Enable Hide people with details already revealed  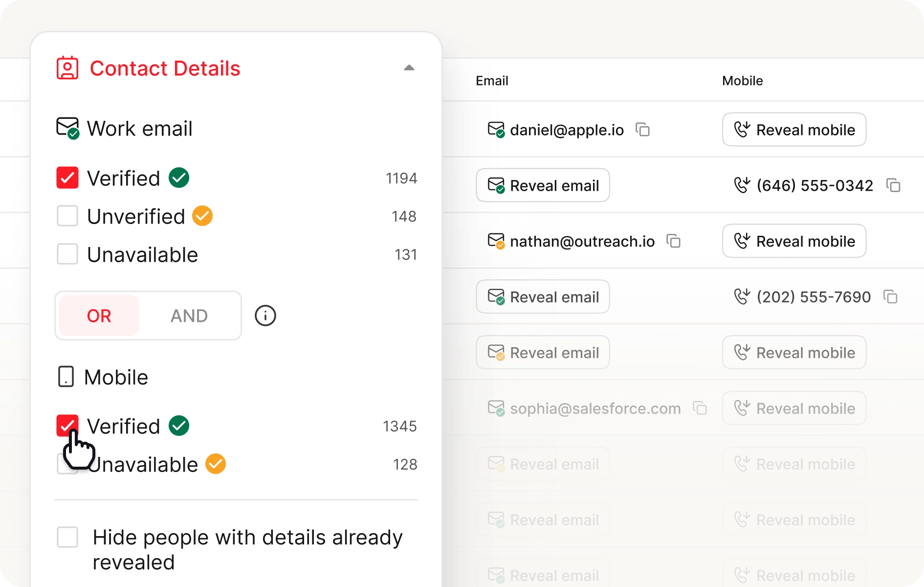pos(67,537)
